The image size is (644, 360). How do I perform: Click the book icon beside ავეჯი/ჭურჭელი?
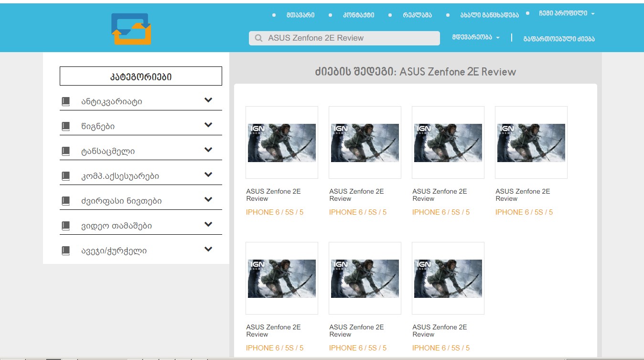click(x=66, y=251)
